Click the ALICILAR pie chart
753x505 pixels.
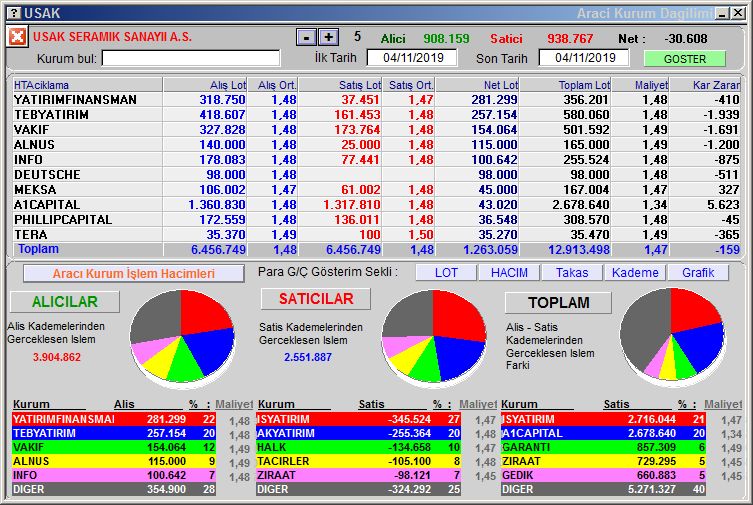[x=182, y=337]
